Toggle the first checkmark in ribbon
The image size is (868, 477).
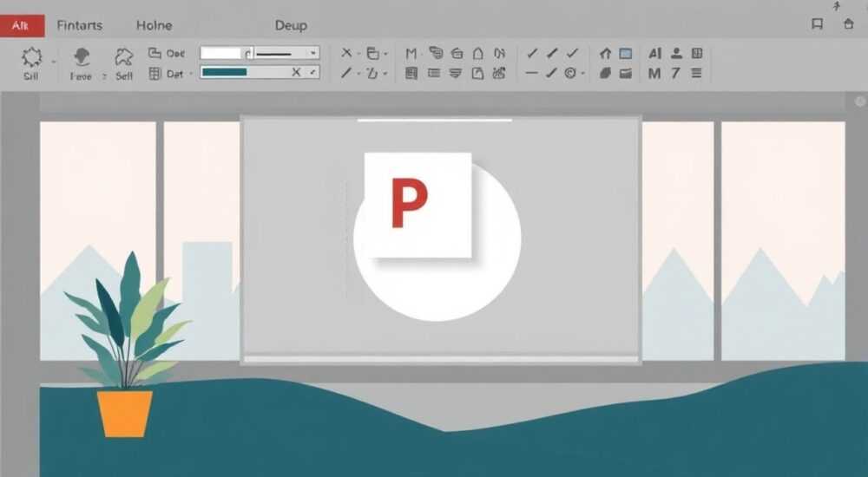532,53
